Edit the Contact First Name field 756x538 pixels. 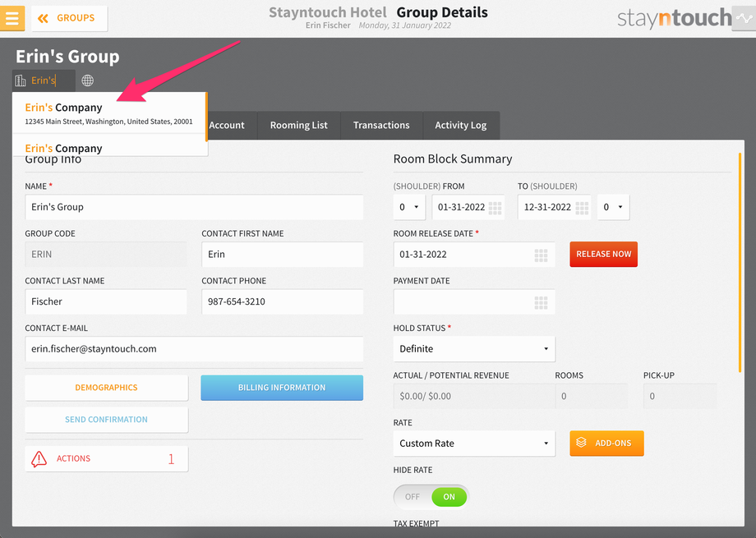pyautogui.click(x=282, y=255)
